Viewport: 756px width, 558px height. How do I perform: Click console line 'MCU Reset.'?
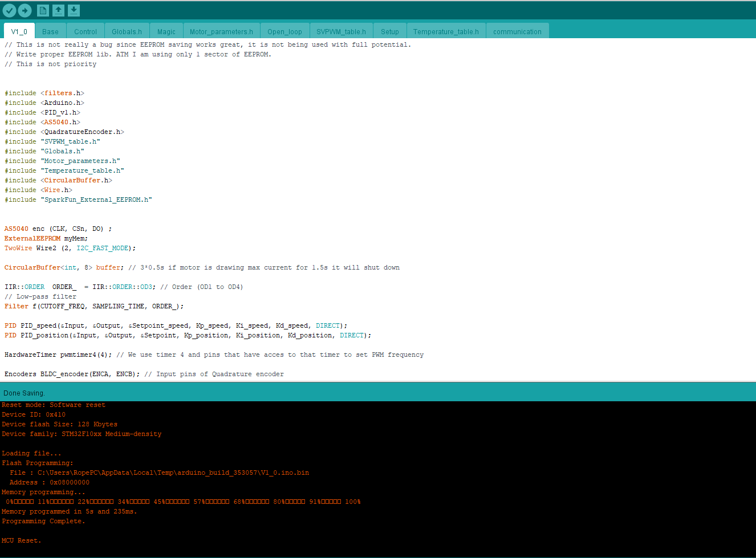[22, 540]
